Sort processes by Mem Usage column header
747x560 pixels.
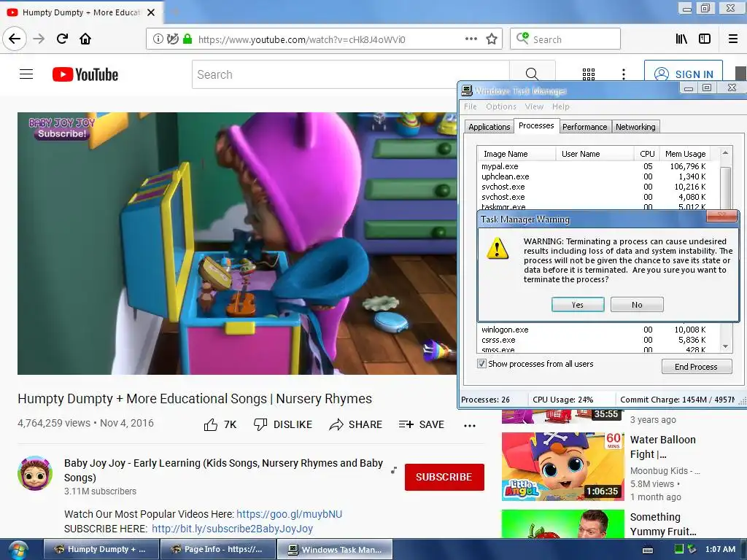[685, 154]
